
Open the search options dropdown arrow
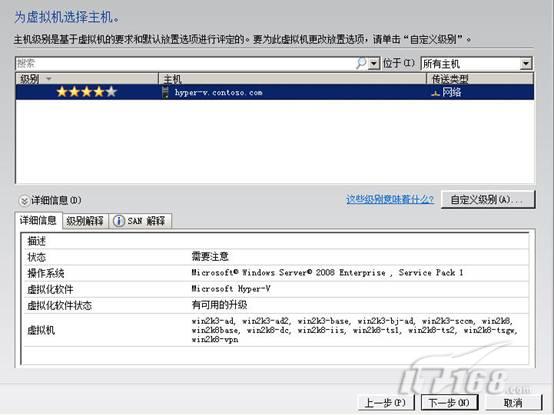click(x=374, y=64)
